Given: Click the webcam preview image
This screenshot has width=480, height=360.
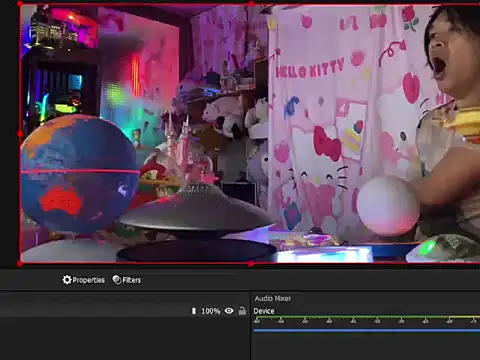Looking at the screenshot, I should tap(250, 134).
